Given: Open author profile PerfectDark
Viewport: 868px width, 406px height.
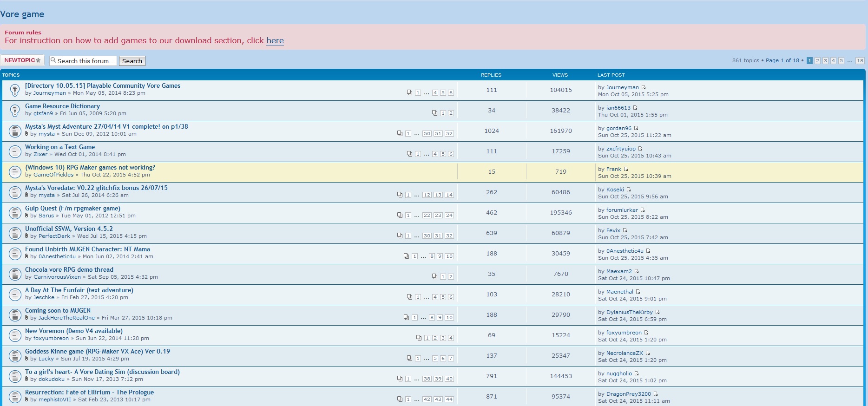Looking at the screenshot, I should tap(54, 236).
